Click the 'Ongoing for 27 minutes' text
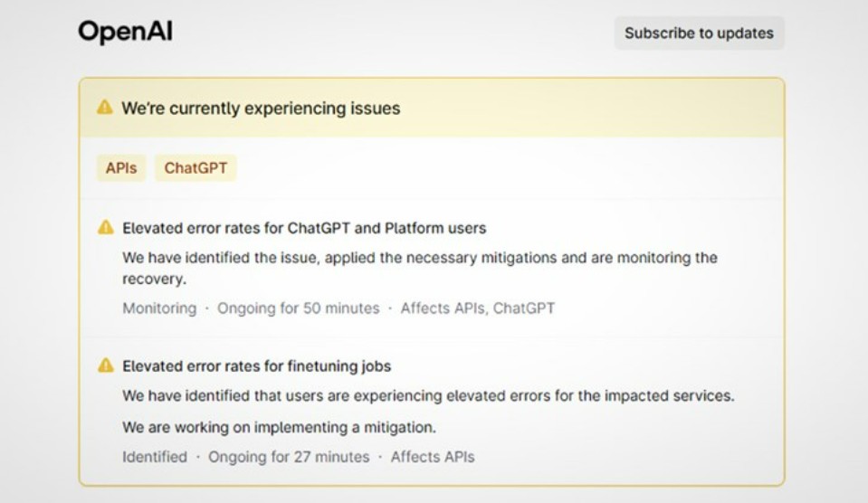 click(289, 457)
